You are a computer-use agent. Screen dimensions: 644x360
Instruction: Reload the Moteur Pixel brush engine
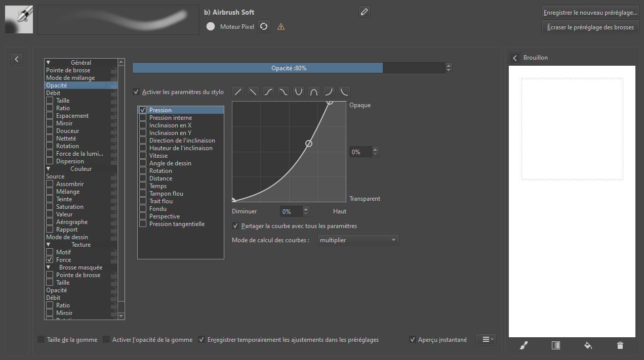click(x=263, y=26)
